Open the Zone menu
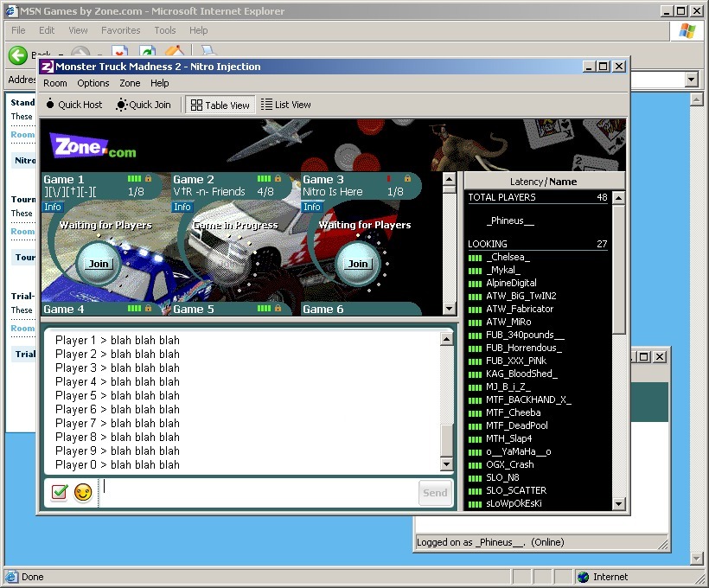This screenshot has height=588, width=709. [x=130, y=83]
